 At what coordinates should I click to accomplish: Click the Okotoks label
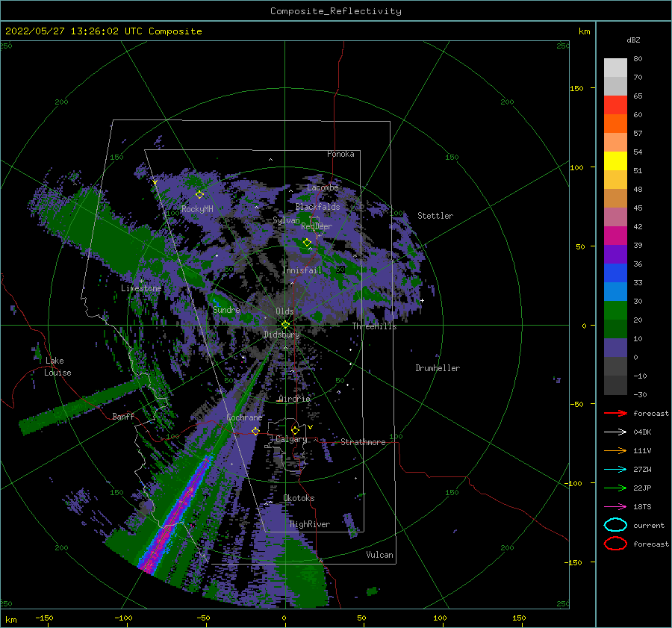pyautogui.click(x=299, y=497)
